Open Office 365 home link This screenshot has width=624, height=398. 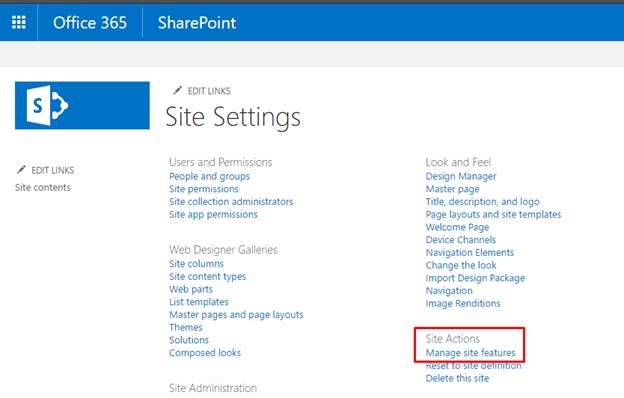click(90, 23)
